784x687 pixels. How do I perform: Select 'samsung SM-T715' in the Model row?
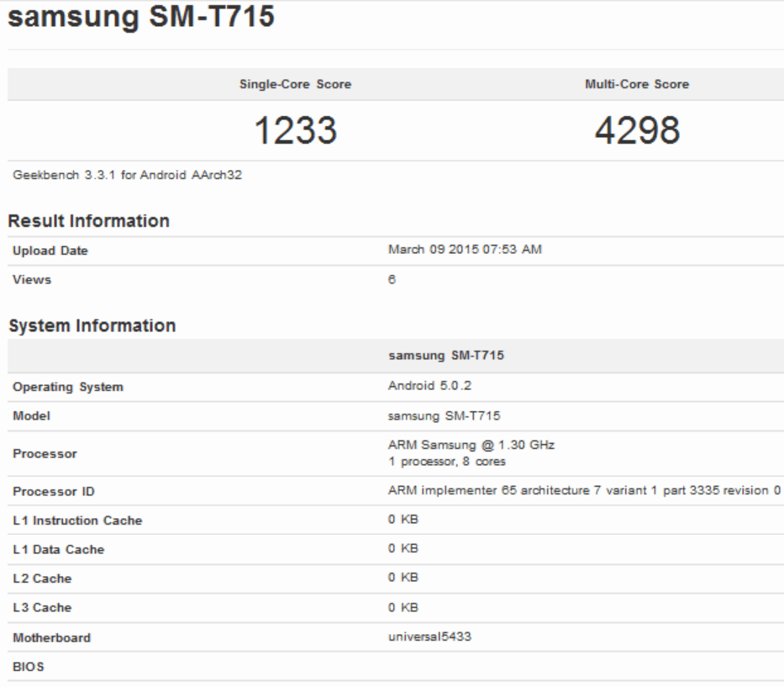coord(445,415)
